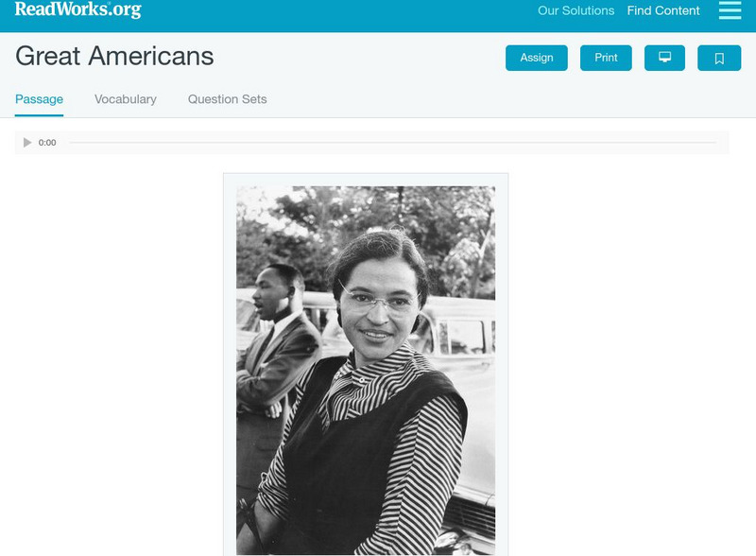Open projector view with the monitor icon
The height and width of the screenshot is (556, 756).
coord(664,58)
